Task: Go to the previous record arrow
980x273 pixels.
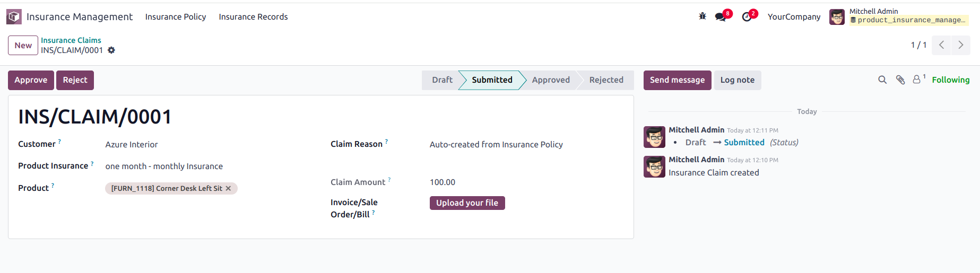Action: [941, 45]
